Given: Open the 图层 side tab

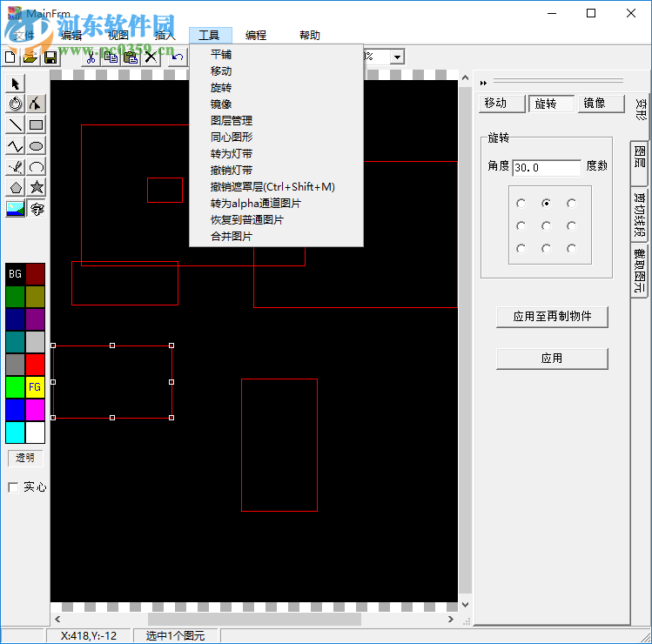Looking at the screenshot, I should [x=640, y=163].
